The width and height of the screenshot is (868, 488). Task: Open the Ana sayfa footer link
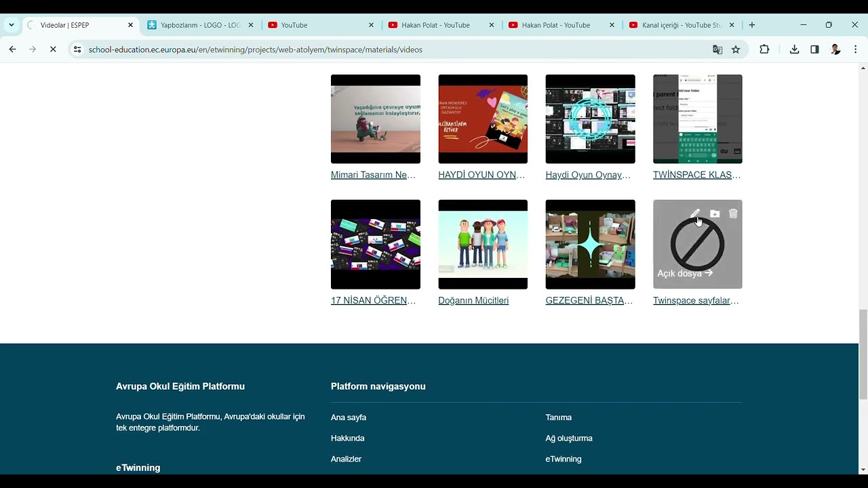click(x=349, y=418)
